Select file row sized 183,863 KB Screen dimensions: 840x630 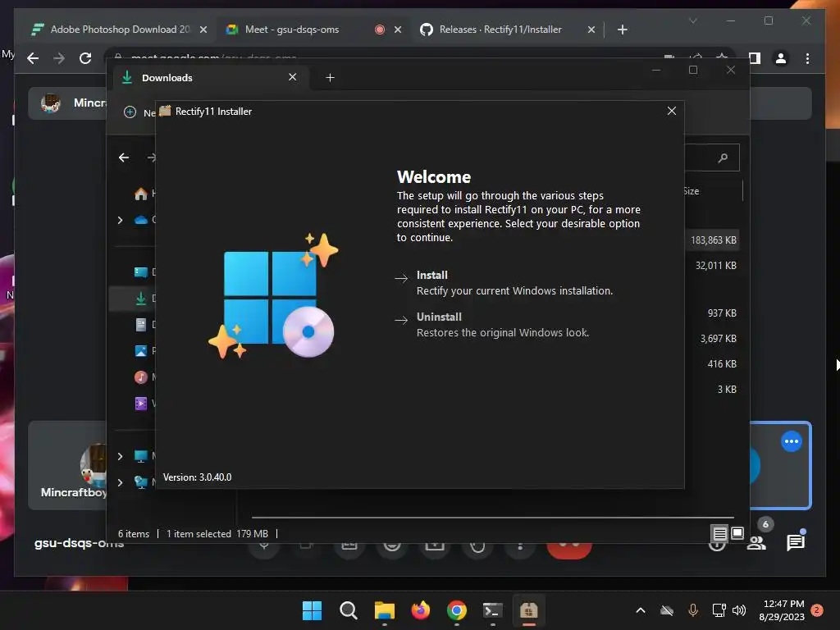[x=713, y=240]
